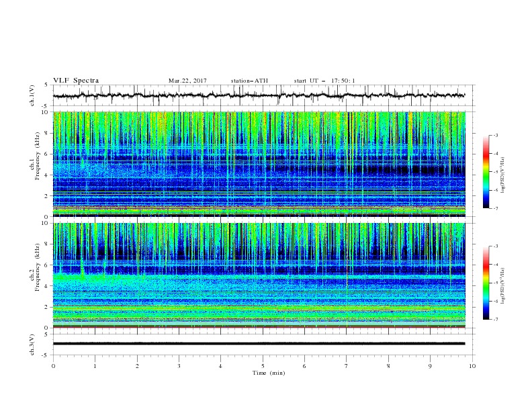This screenshot has width=532, height=411.
Task: Click the '-7' label on ch.1 color bar
Action: tap(496, 208)
